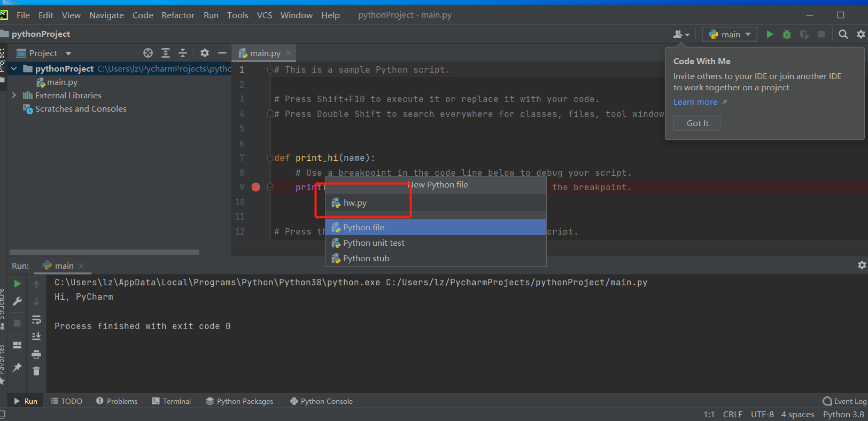Open IDE settings gear at top right
The height and width of the screenshot is (421, 868).
click(861, 34)
